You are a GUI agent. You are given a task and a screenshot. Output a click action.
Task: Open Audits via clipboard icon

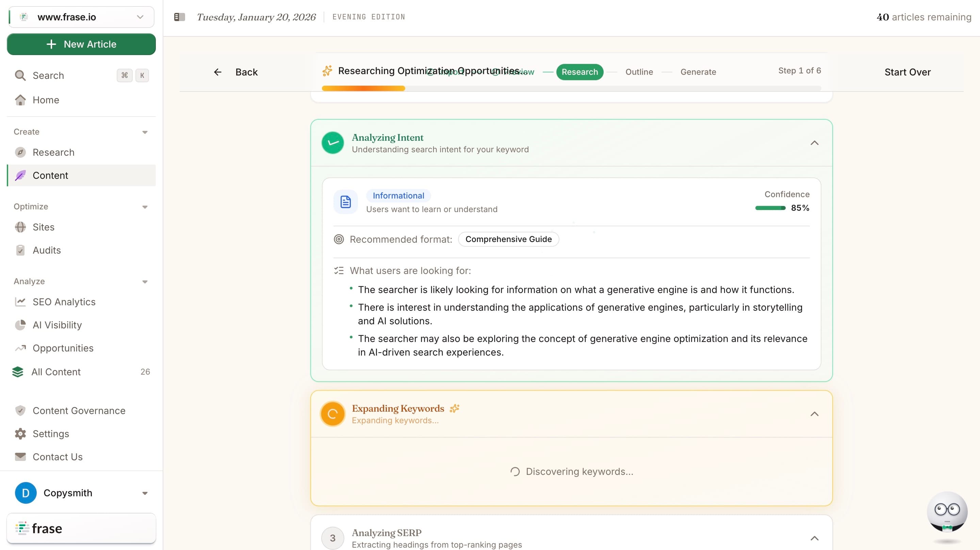pos(20,250)
